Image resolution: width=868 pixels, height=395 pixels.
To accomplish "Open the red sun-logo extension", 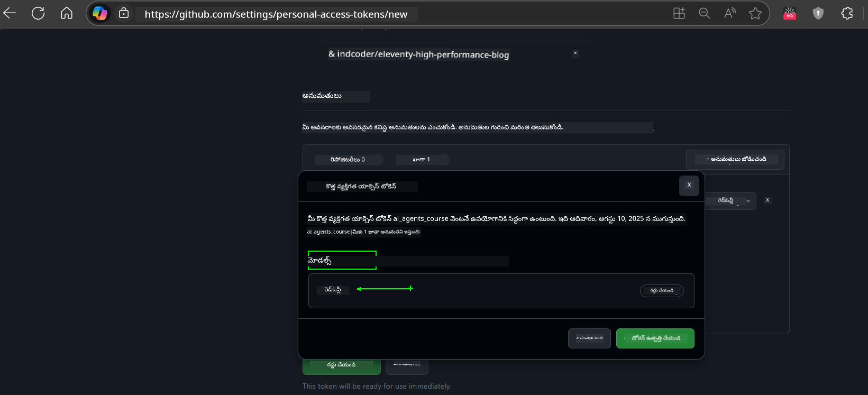I will point(790,13).
